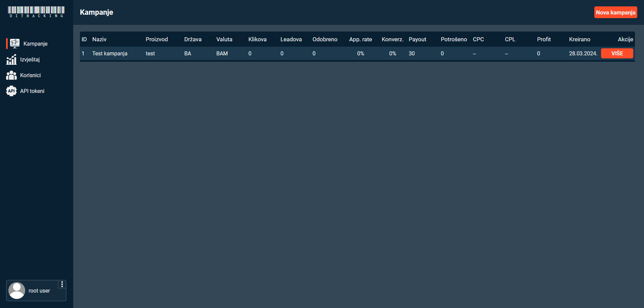Select the Konverz. column header
This screenshot has height=308, width=644.
[x=393, y=39]
